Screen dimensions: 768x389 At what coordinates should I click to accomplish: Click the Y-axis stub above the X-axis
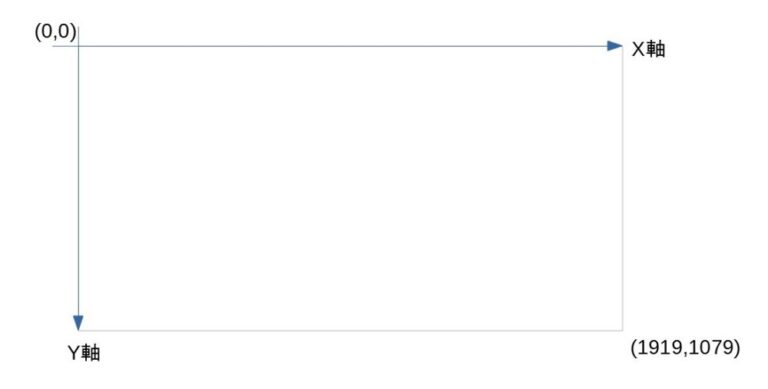pyautogui.click(x=78, y=36)
